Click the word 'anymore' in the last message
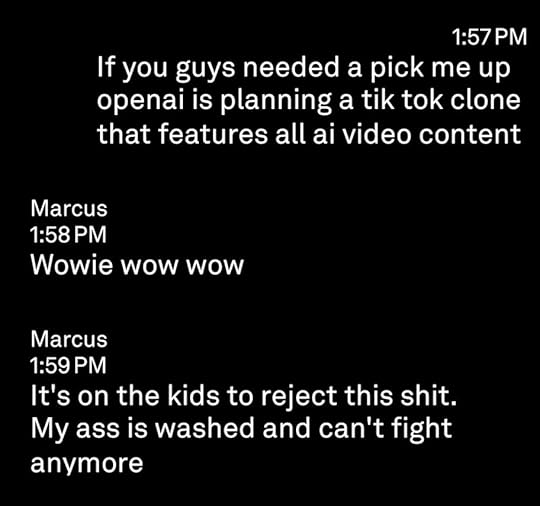The image size is (540, 506). [x=86, y=464]
